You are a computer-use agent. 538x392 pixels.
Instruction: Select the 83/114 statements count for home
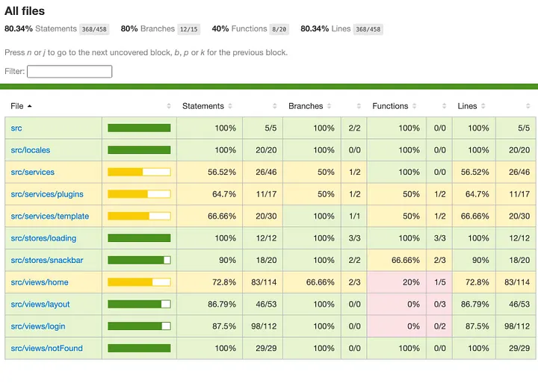click(x=263, y=282)
